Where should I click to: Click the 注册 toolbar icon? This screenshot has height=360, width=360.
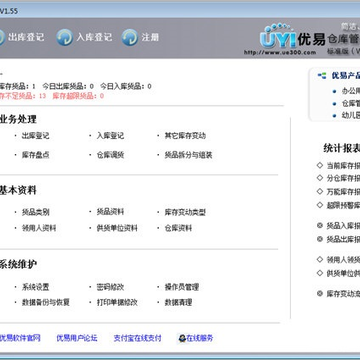(130, 37)
